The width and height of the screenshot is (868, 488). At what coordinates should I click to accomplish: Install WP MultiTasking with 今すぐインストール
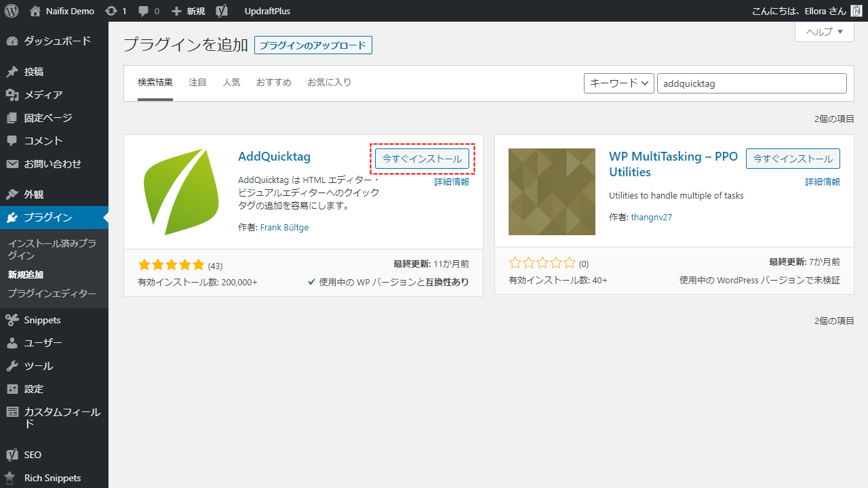[x=793, y=159]
